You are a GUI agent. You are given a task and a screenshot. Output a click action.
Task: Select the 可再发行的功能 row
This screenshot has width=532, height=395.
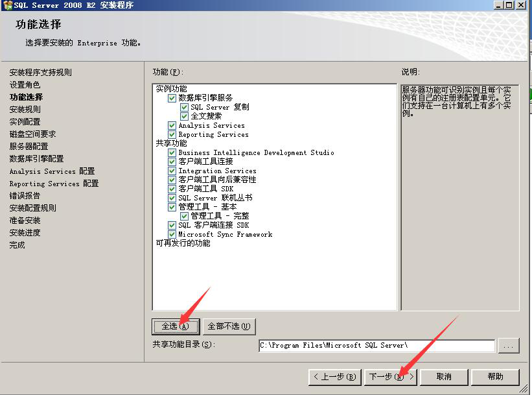(183, 243)
